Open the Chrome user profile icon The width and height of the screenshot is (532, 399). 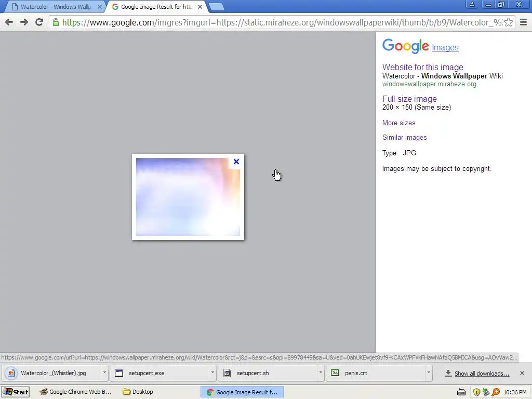(x=472, y=4)
